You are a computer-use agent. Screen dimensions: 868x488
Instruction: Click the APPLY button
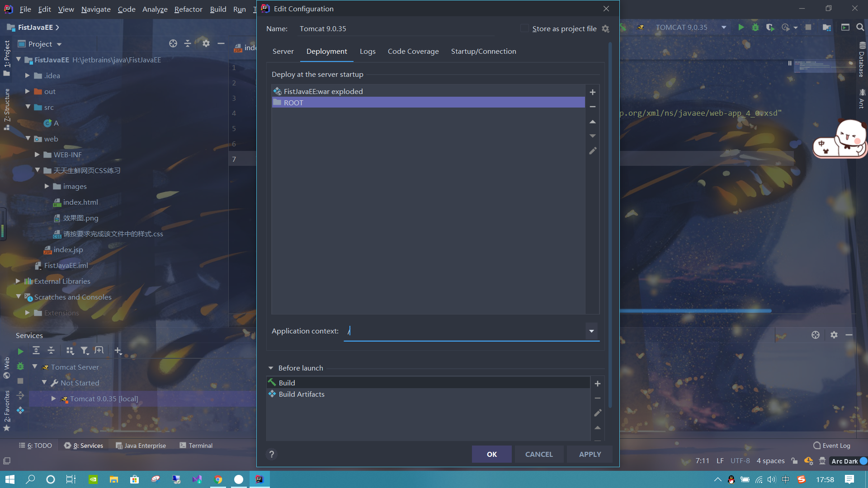click(590, 454)
